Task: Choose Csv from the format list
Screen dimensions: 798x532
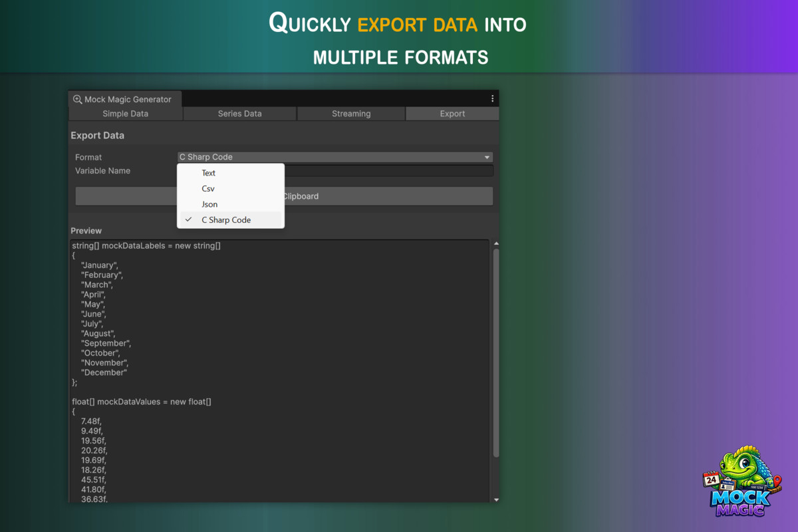Action: [x=231, y=189]
